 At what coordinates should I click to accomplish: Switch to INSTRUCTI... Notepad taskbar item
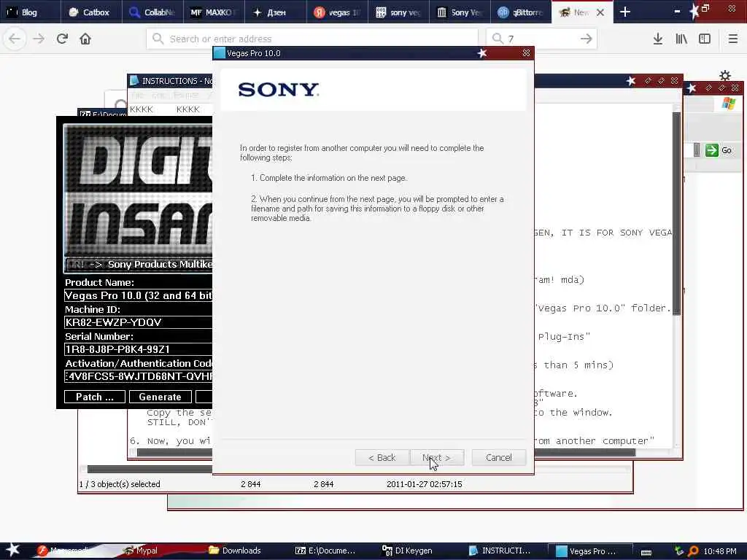[499, 551]
